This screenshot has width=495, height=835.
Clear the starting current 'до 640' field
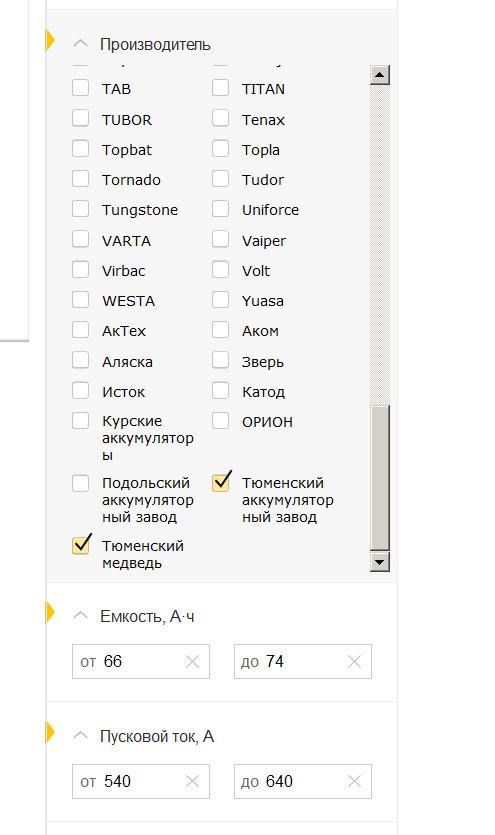tap(354, 782)
